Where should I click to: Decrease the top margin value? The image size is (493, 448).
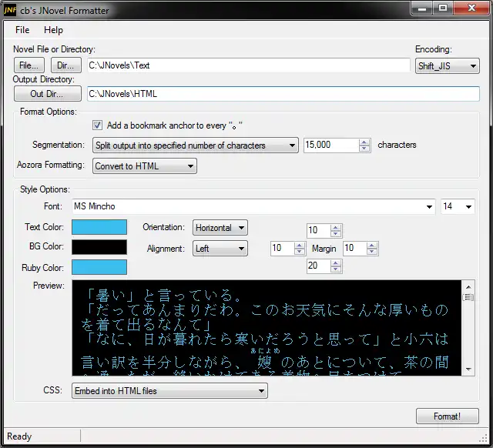336,234
